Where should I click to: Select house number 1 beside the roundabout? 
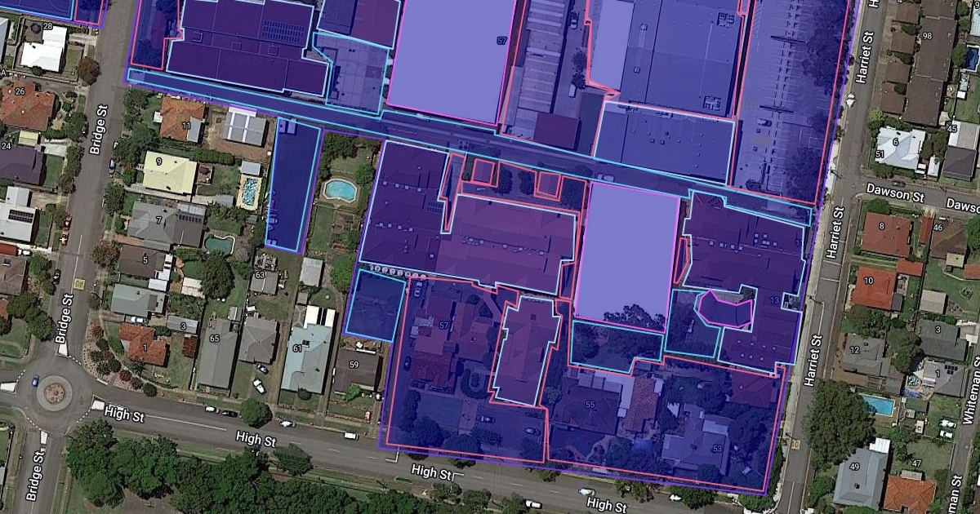tap(145, 346)
